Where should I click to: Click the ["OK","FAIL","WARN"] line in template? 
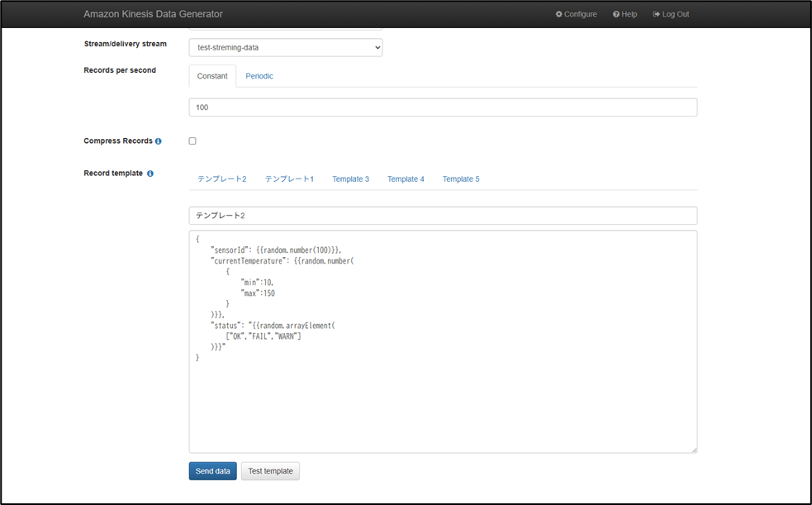(263, 336)
